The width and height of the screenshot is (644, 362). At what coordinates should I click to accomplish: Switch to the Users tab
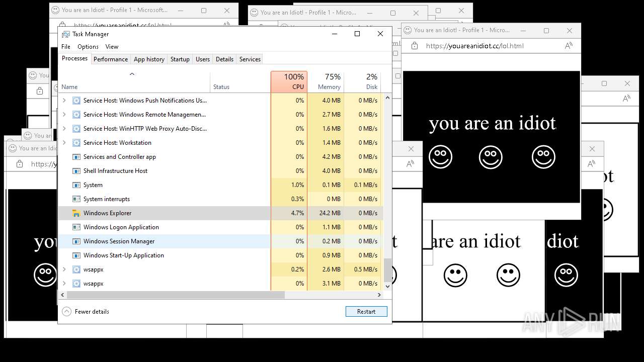203,59
